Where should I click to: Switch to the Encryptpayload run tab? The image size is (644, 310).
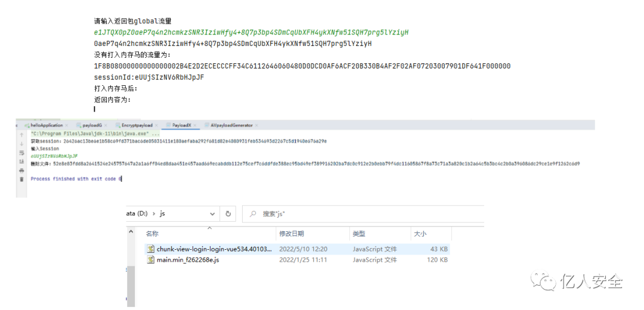point(137,125)
